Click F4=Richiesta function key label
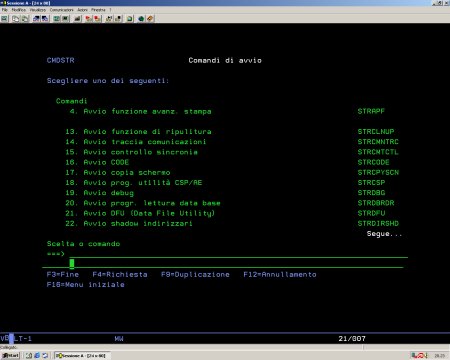The image size is (450, 360). coord(120,274)
